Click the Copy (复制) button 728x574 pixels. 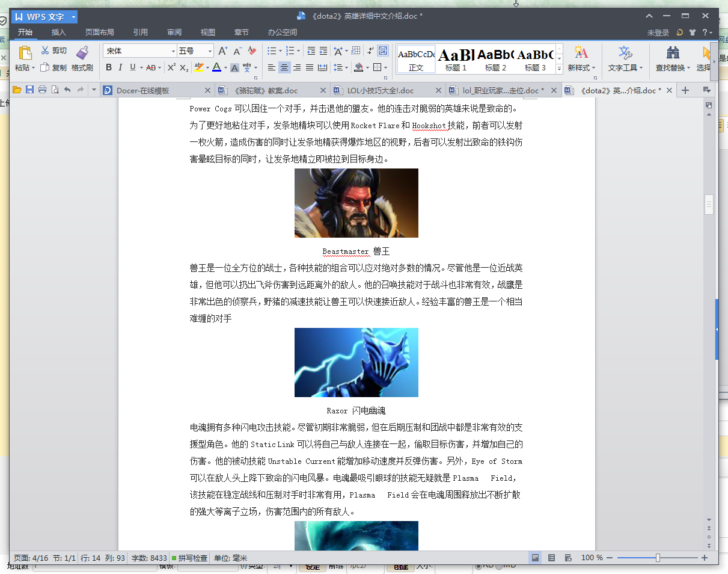(x=54, y=67)
